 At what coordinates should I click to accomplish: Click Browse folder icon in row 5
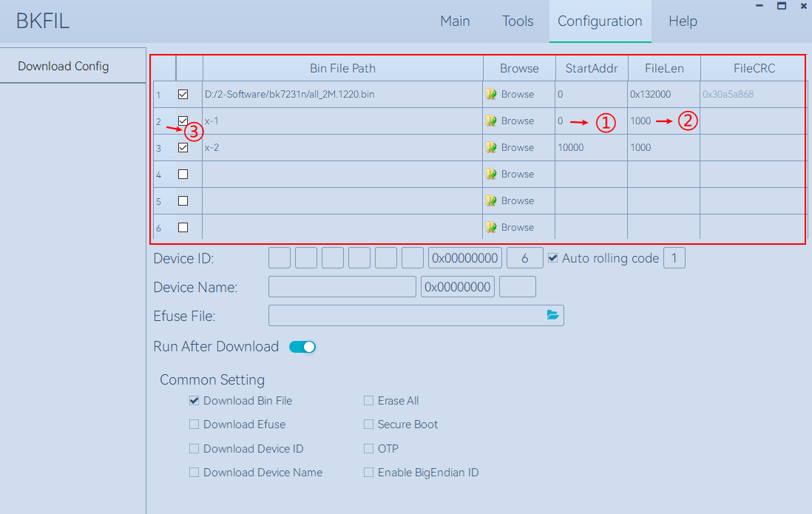[x=491, y=201]
